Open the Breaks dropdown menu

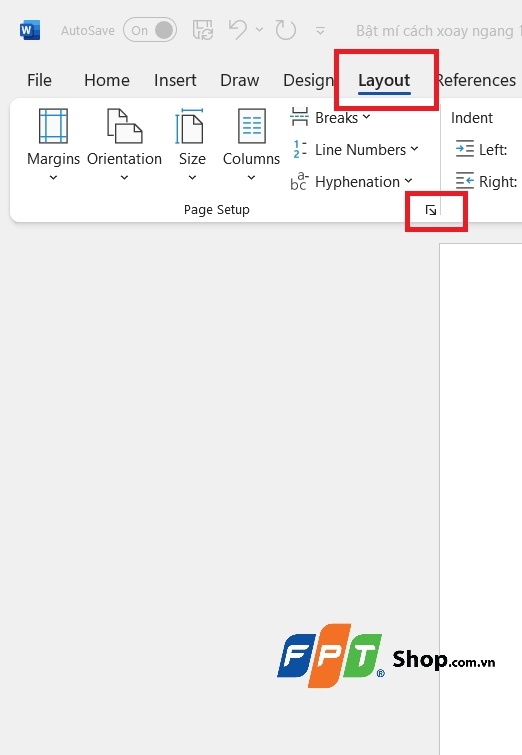point(366,117)
